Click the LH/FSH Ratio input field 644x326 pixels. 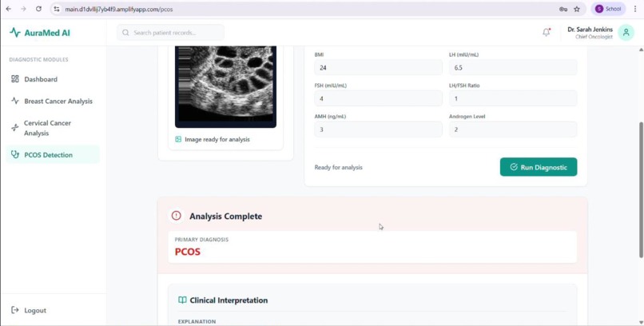point(513,98)
